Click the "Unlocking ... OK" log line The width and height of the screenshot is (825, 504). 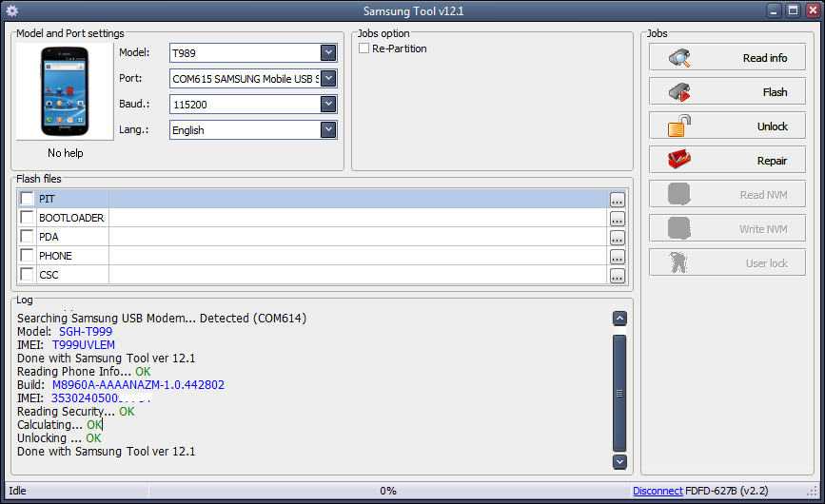59,438
